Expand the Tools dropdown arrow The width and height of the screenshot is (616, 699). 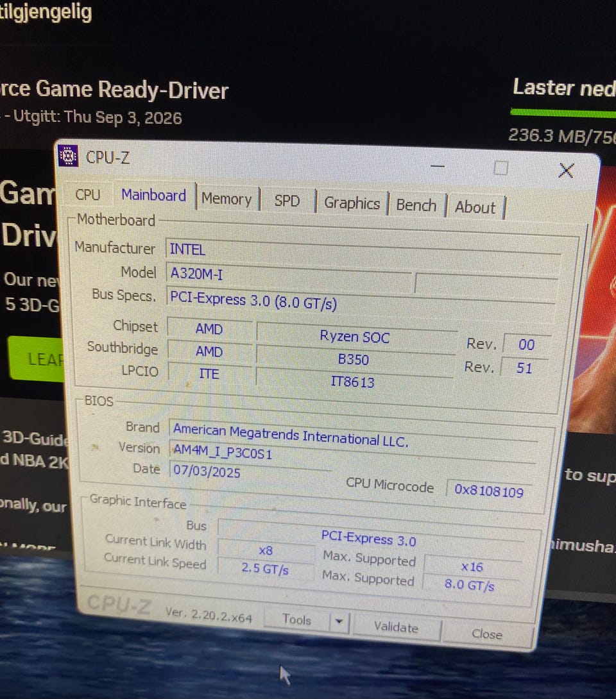339,621
